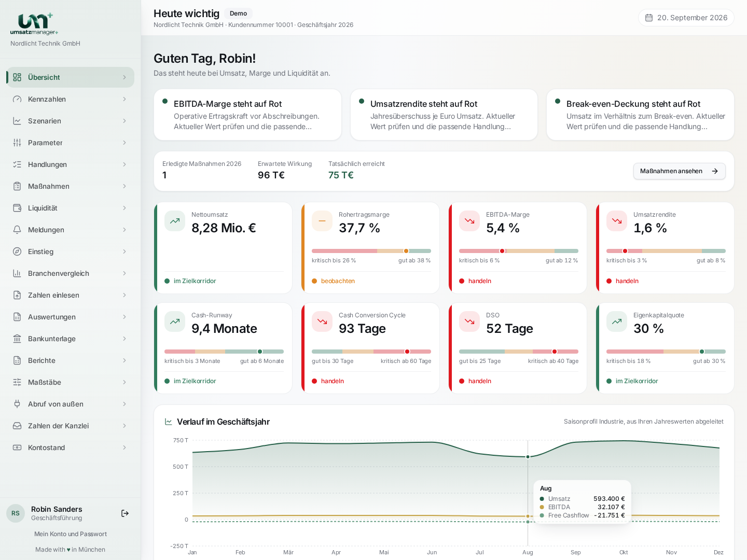The height and width of the screenshot is (560, 747).
Task: Click the Szenarien chart icon
Action: click(17, 121)
